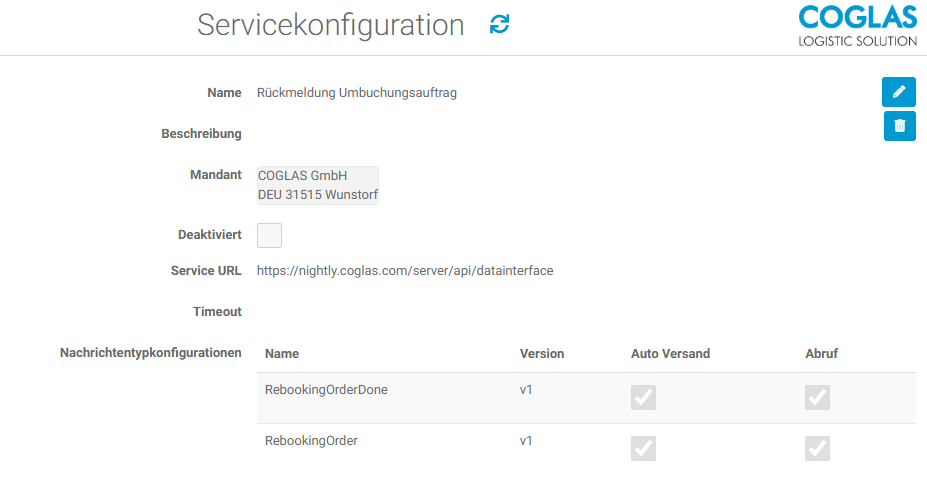Toggle Abruf checkbox for RebookingOrderDone
The width and height of the screenshot is (927, 502).
(817, 398)
